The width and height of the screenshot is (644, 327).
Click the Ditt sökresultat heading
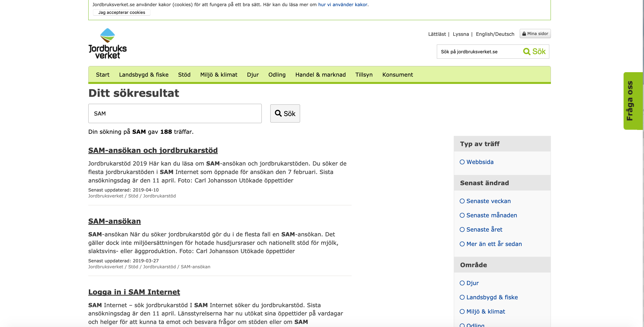(134, 93)
